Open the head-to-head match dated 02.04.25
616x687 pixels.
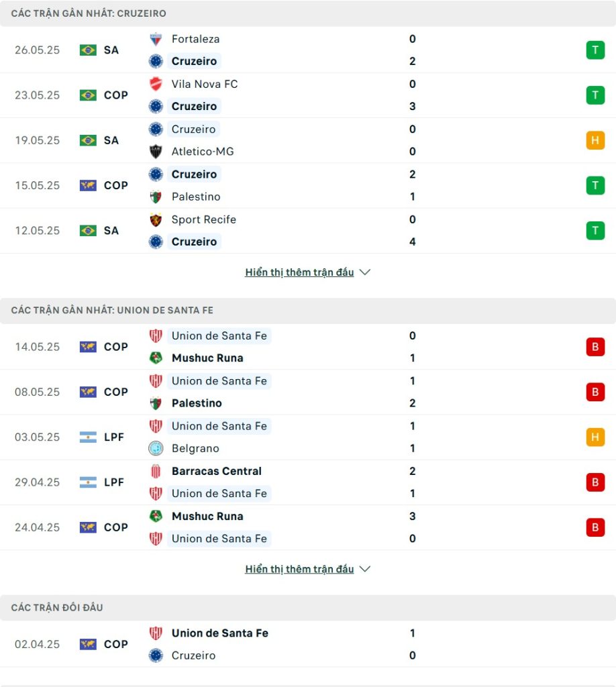(308, 644)
